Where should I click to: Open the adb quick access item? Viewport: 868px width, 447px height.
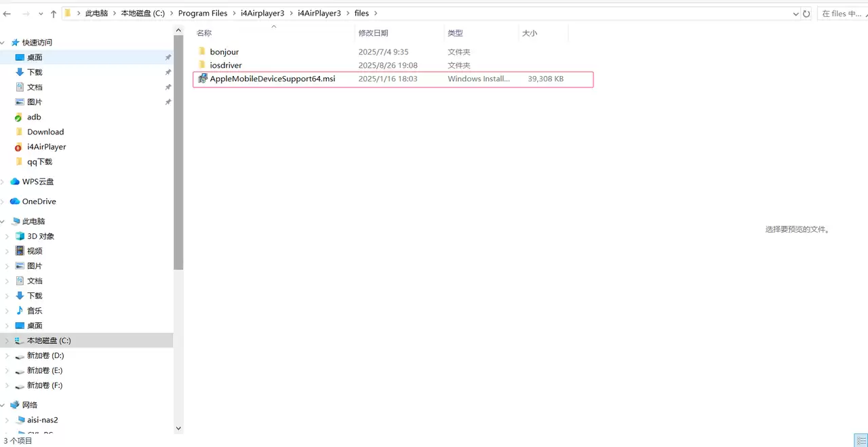34,117
